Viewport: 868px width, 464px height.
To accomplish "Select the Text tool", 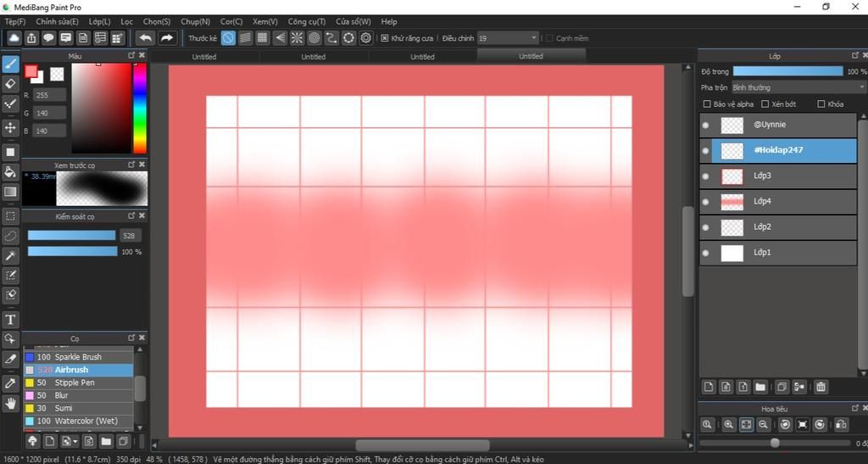I will tap(10, 320).
